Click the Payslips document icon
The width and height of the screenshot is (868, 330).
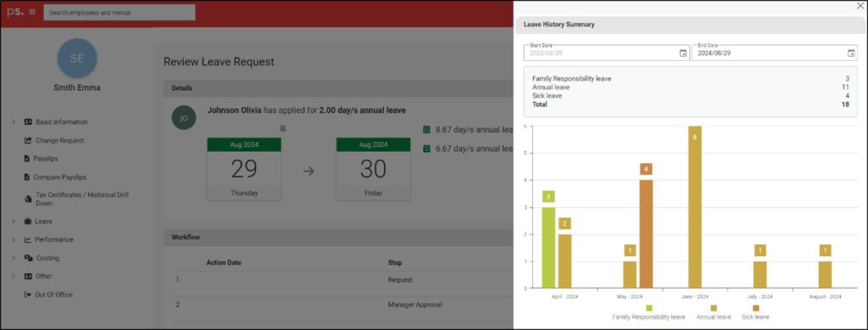click(x=27, y=159)
